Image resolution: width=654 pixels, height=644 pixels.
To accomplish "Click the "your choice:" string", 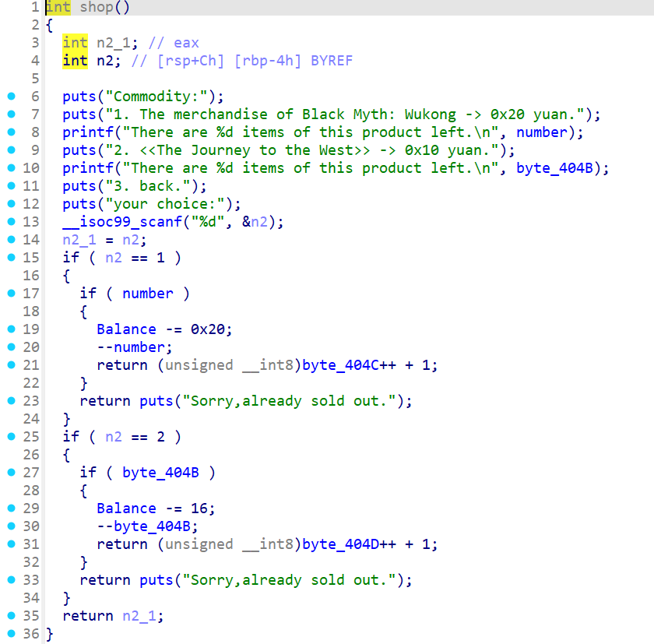I will click(165, 204).
